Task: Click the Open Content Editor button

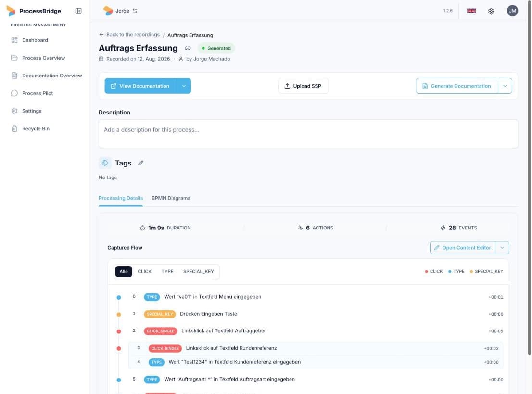Action: click(463, 248)
